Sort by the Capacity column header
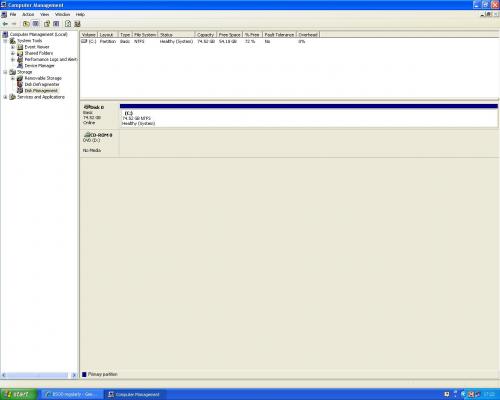The width and height of the screenshot is (500, 400). click(205, 35)
